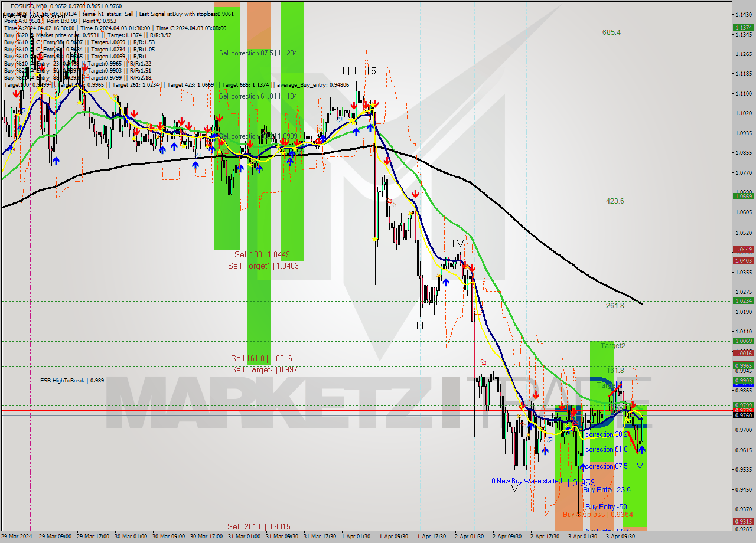The height and width of the screenshot is (543, 756).
Task: Click the green 0.9799 price tag
Action: (742, 405)
